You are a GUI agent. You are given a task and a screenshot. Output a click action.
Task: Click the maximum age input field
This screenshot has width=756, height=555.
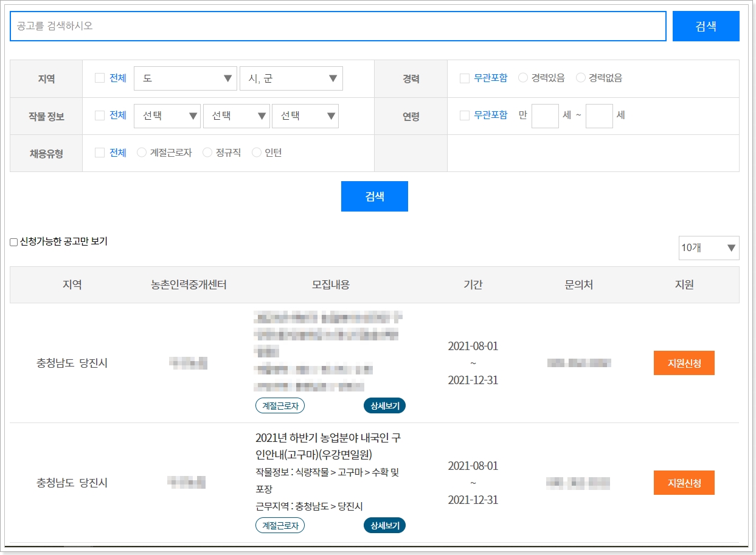(599, 115)
